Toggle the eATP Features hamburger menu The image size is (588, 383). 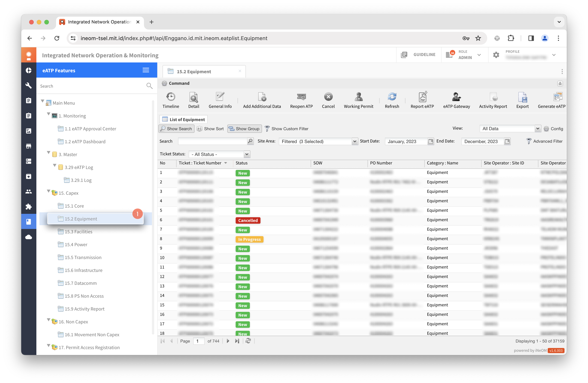coord(146,70)
